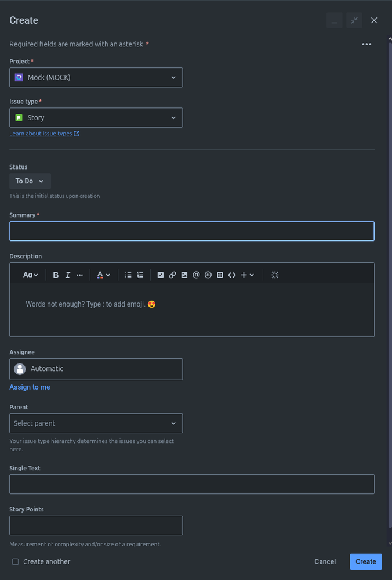Open the Issue type dropdown showing Story
Viewport: 392px width, 580px height.
pos(96,117)
